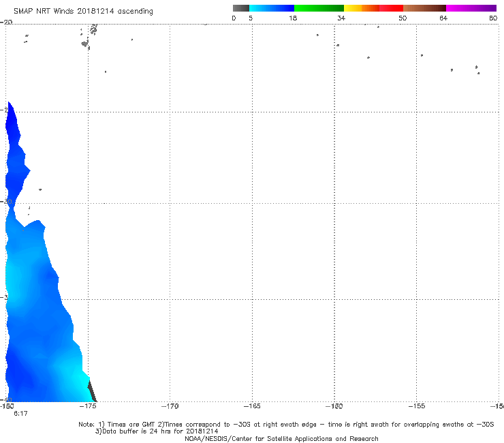This screenshot has width=504, height=443.
Task: Click the latitude label '-20'
Action: click(6, 22)
